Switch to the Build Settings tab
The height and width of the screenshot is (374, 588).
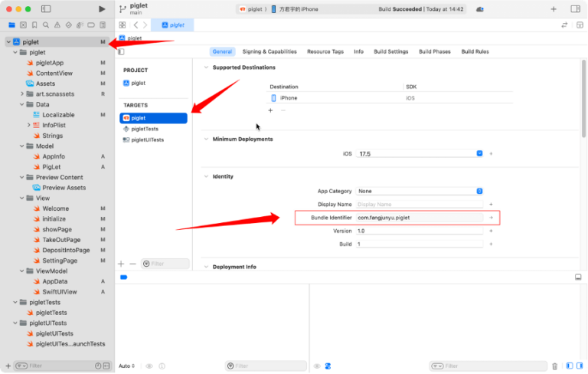(391, 51)
